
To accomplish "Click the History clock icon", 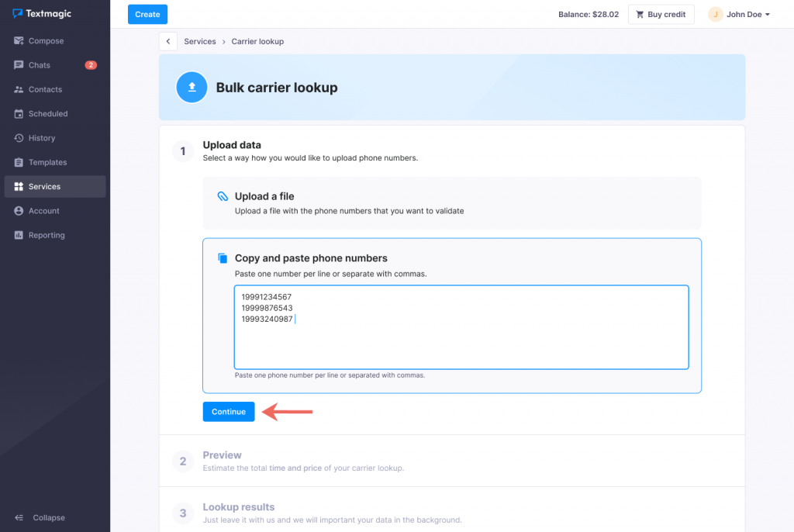I will coord(19,138).
